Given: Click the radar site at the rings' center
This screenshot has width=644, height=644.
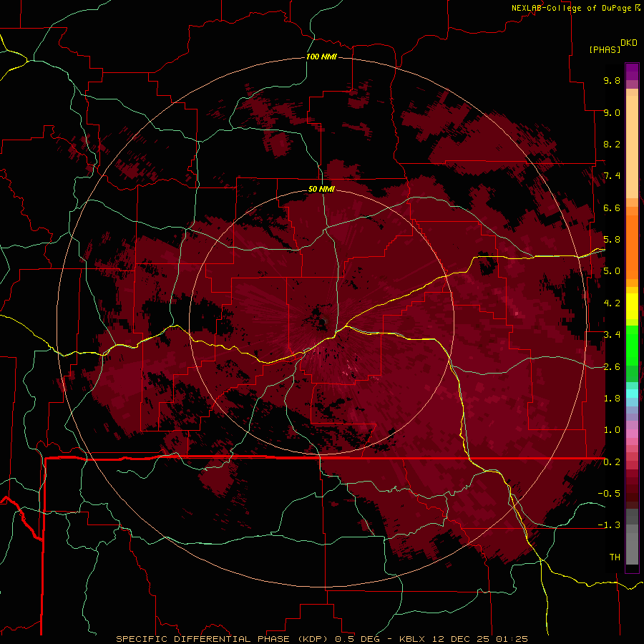Looking at the screenshot, I should pyautogui.click(x=321, y=321).
